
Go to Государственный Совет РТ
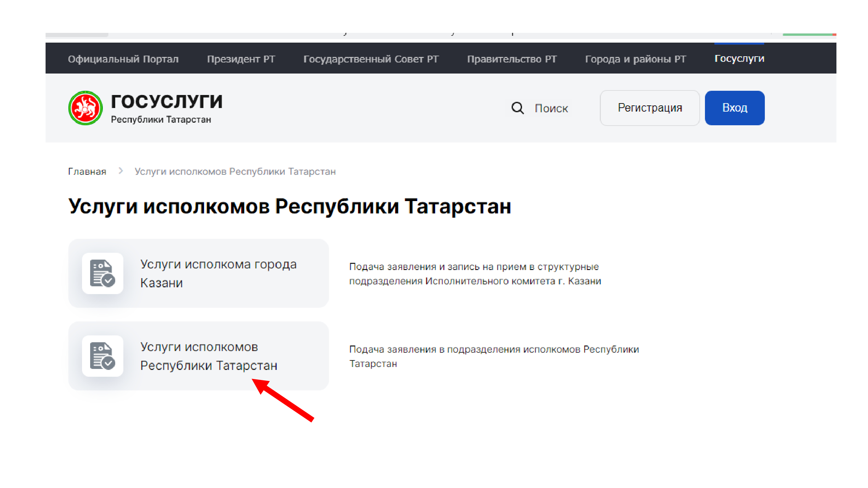pyautogui.click(x=371, y=59)
